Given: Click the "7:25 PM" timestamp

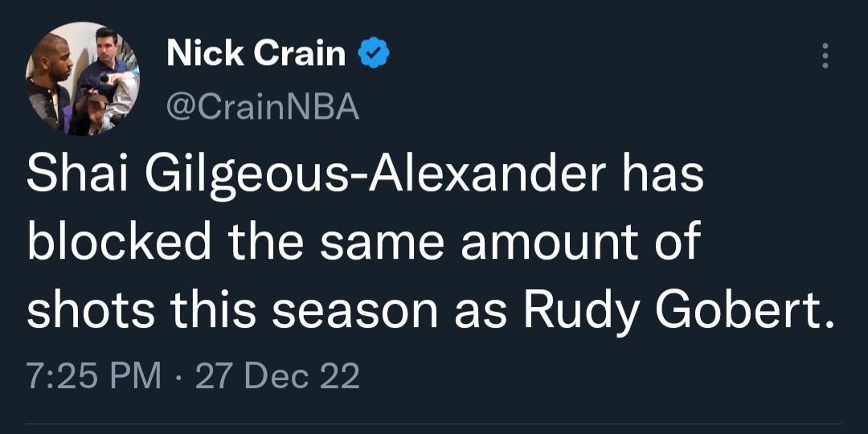Looking at the screenshot, I should click(x=93, y=375).
